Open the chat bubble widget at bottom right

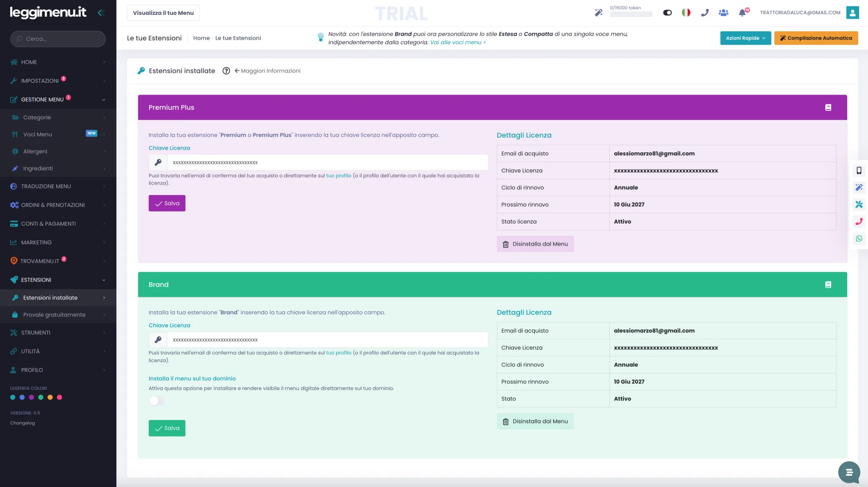click(x=849, y=472)
